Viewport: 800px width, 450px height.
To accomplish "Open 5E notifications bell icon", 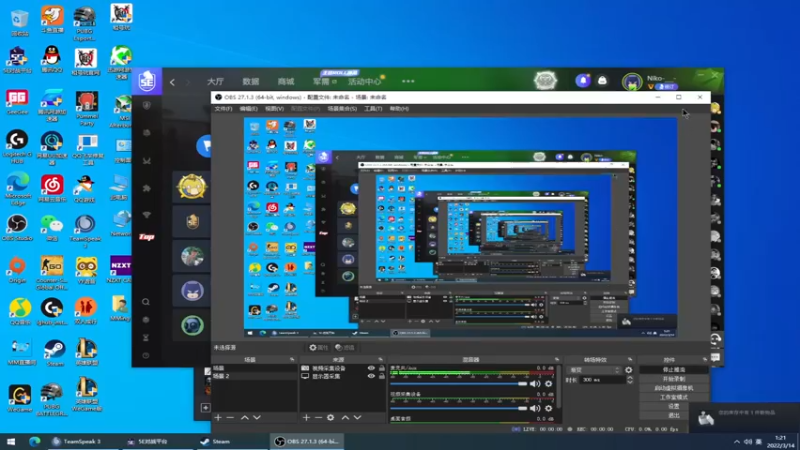I will click(583, 81).
